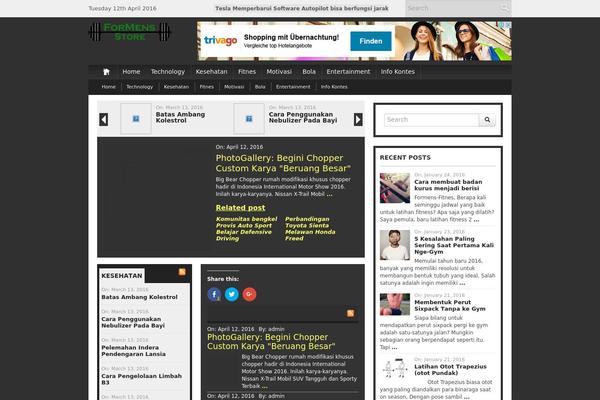Open 5 Kesalahan Paling Sering Saat Nge-Gym

tap(454, 245)
